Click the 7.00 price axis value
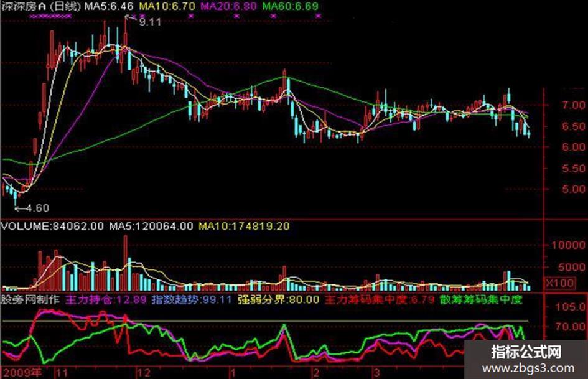Viewport: 588px width, 379px height. (x=574, y=105)
